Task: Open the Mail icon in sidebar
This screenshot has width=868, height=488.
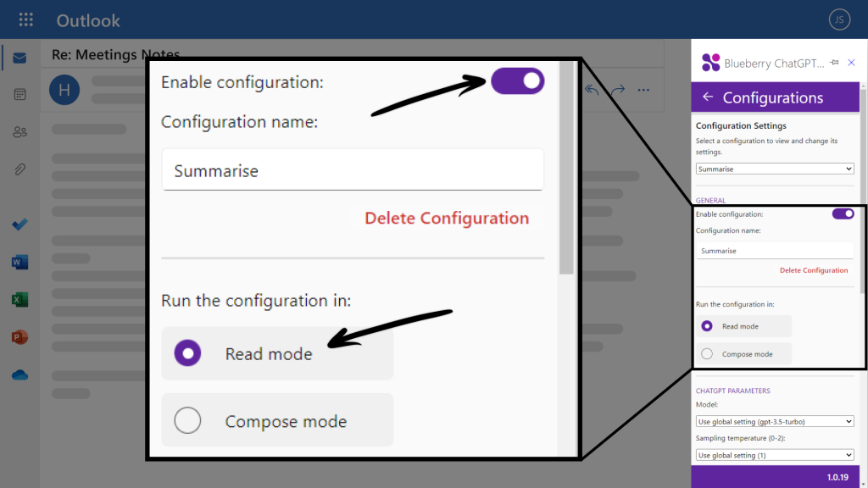Action: pyautogui.click(x=19, y=58)
